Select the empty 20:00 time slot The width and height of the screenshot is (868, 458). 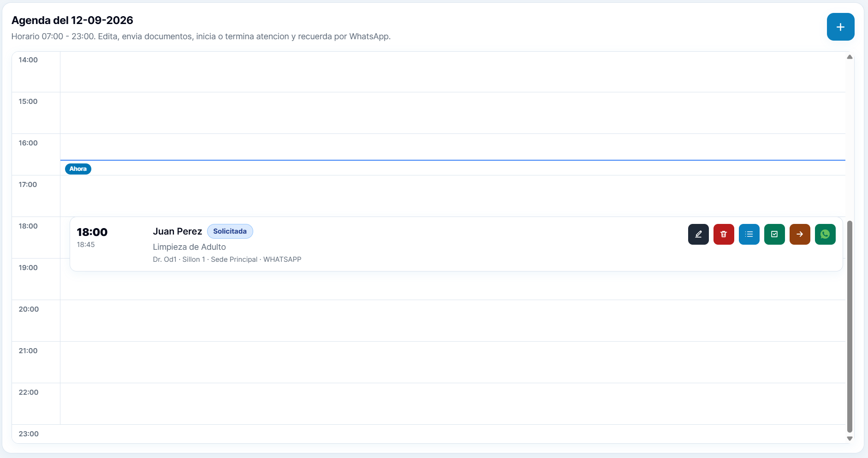452,321
